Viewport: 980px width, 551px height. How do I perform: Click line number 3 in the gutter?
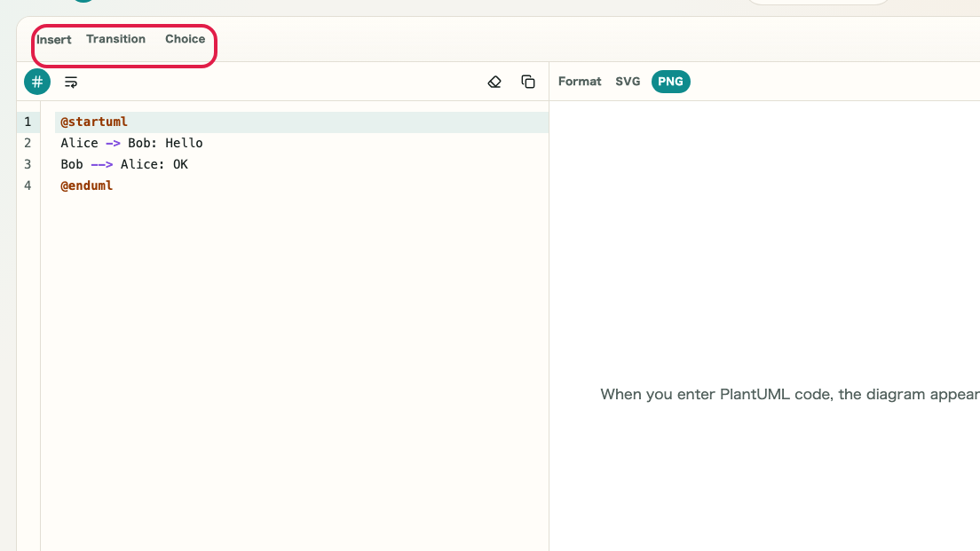28,164
